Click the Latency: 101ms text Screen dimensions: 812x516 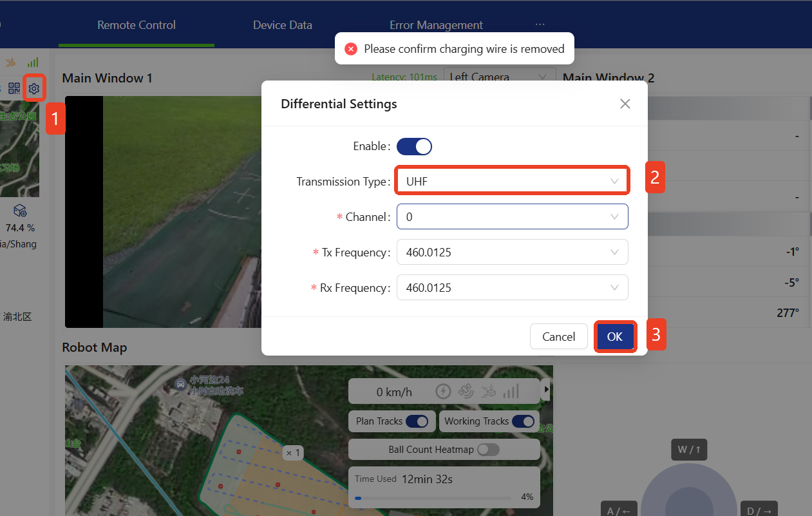404,77
